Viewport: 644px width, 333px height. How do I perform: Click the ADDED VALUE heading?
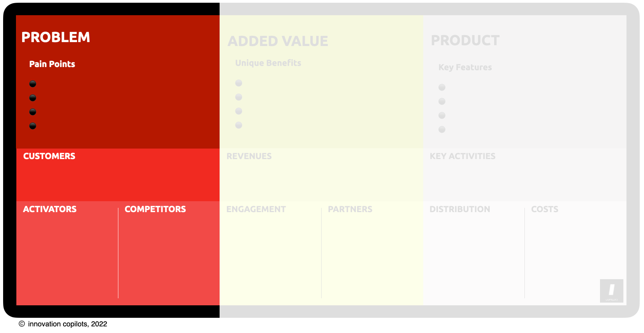coord(278,41)
